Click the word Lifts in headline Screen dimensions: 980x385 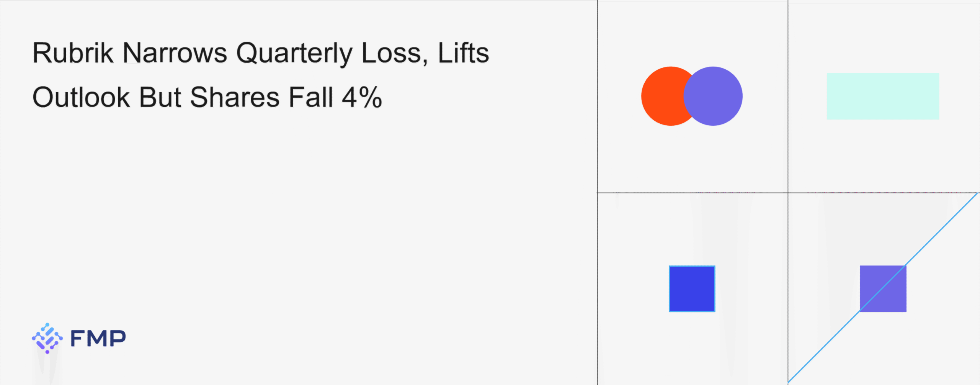coord(463,53)
